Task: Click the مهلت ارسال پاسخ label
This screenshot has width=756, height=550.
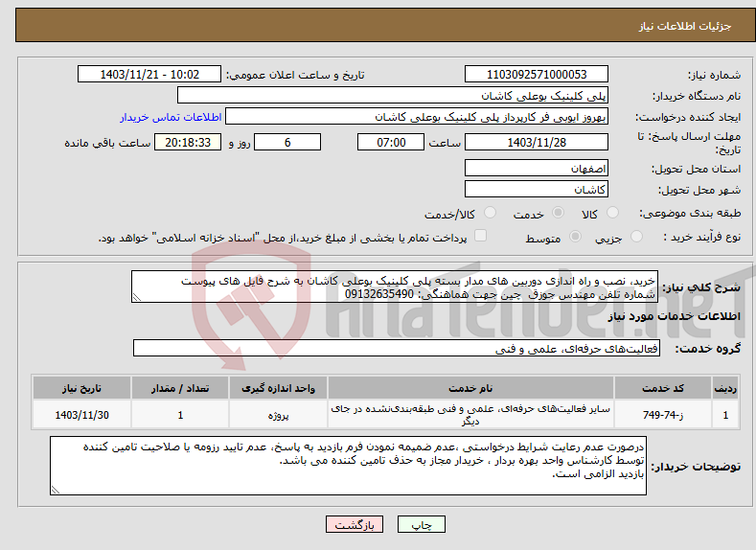Action: (687, 143)
